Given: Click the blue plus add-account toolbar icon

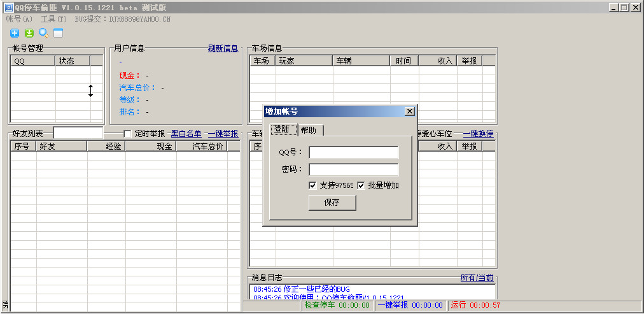Looking at the screenshot, I should tap(15, 33).
